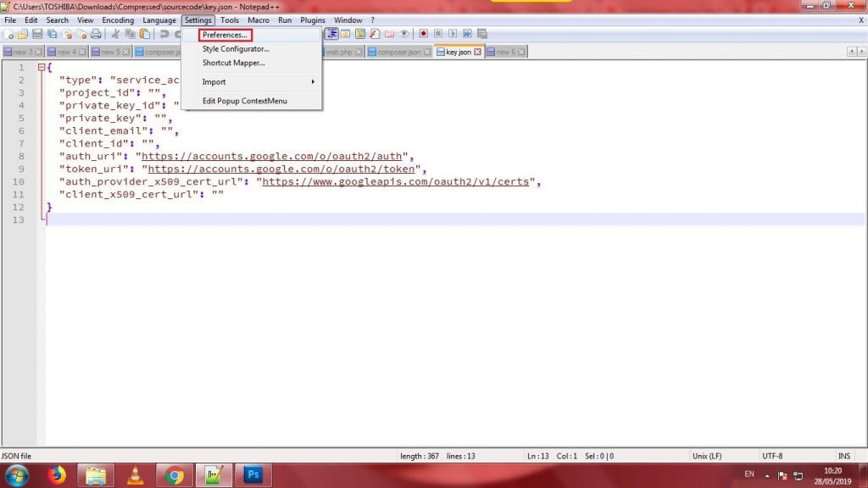Open the Language menu

(x=159, y=20)
